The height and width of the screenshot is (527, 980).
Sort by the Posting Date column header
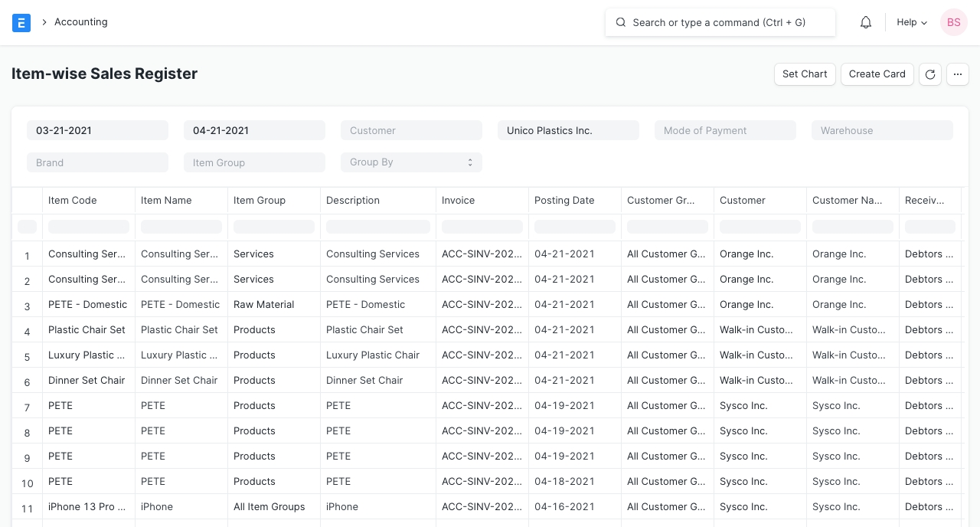[x=564, y=201]
